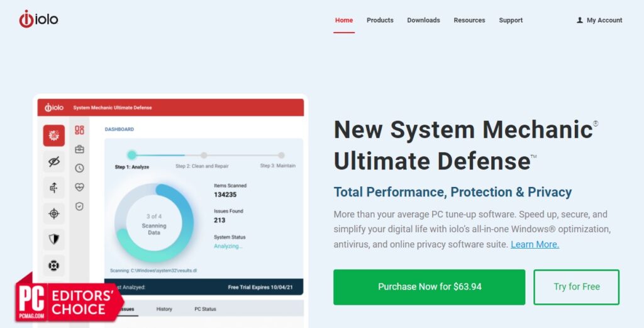The height and width of the screenshot is (328, 644).
Task: Select the lifebuoy recovery icon
Action: click(x=54, y=266)
